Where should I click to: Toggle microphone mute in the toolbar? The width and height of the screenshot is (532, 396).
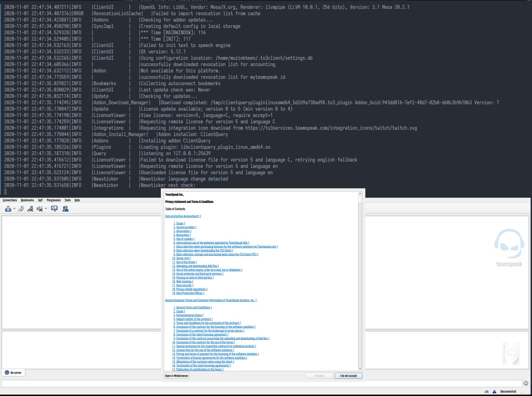[x=30, y=209]
